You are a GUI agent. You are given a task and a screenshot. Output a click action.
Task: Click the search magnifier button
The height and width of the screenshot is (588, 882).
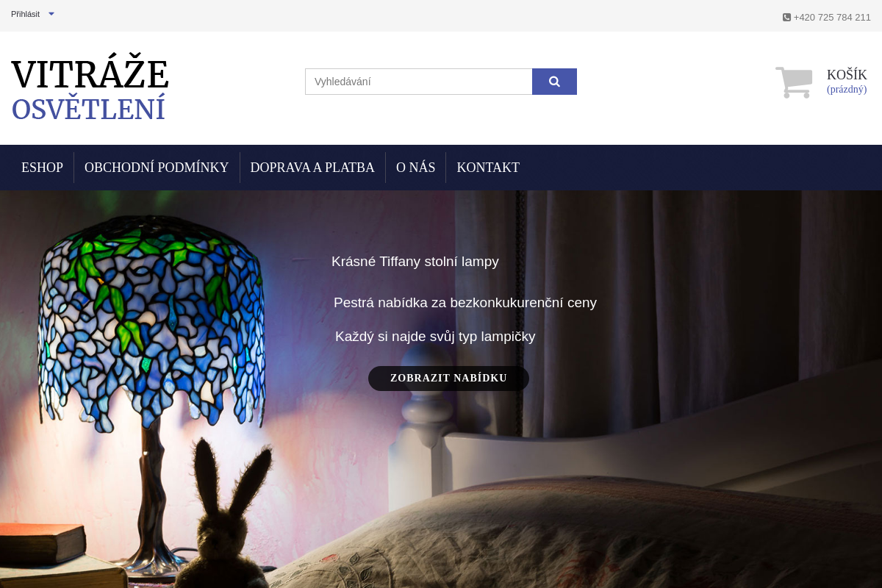[x=554, y=82]
